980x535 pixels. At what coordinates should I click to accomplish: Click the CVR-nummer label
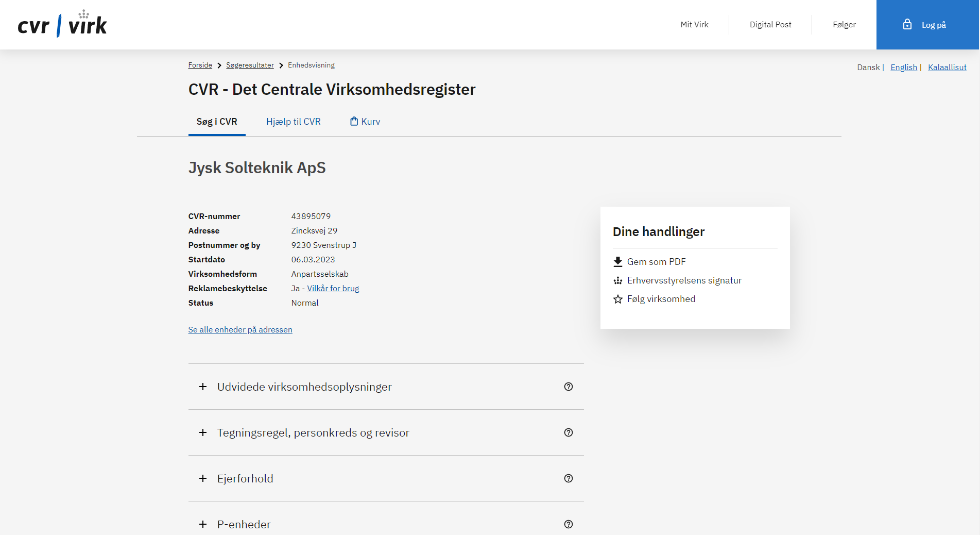pyautogui.click(x=214, y=216)
